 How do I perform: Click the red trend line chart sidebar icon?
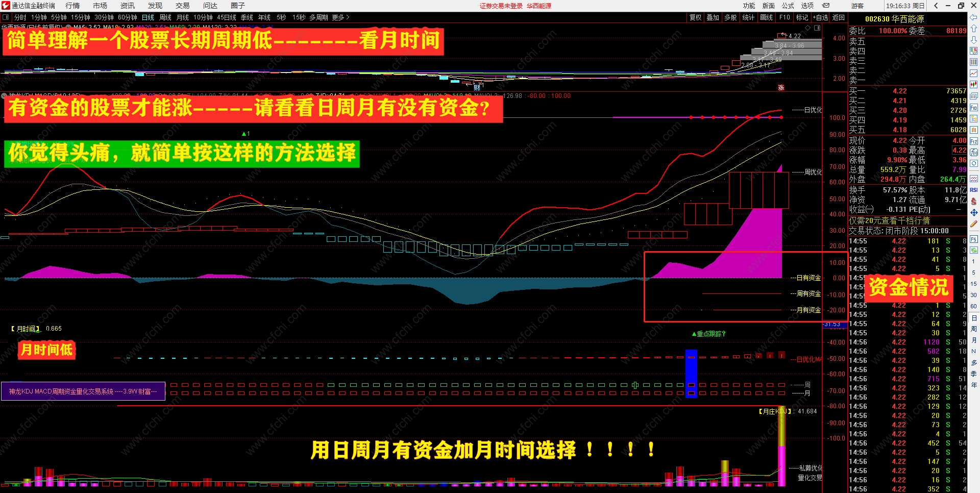974,73
